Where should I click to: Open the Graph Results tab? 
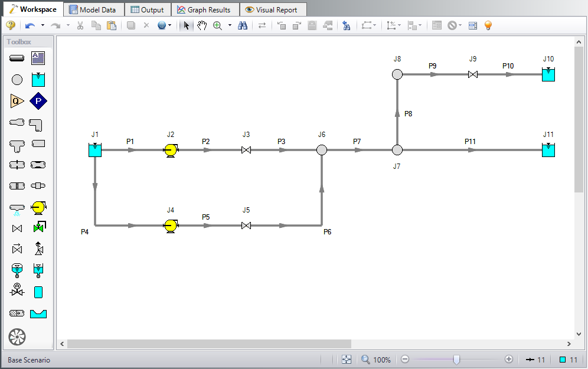[x=205, y=9]
